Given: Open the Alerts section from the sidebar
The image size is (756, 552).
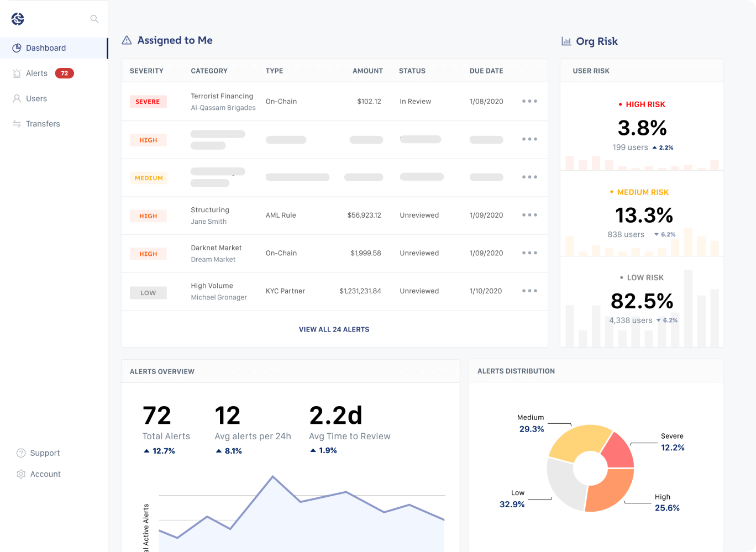Looking at the screenshot, I should [36, 73].
